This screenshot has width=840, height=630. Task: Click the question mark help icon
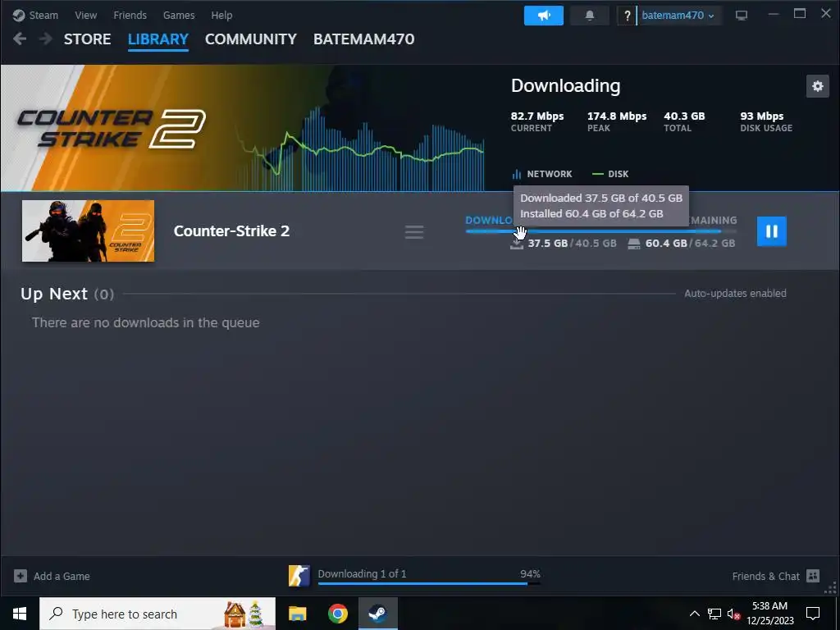coord(627,16)
